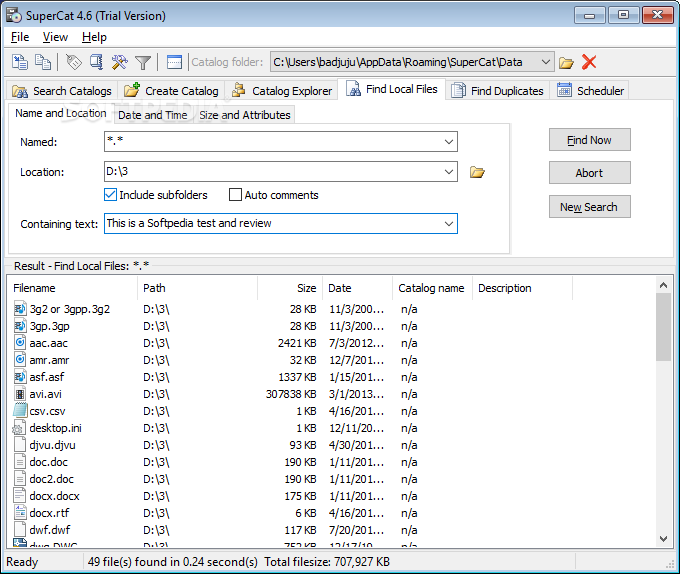Click the icon of docx.docx file
This screenshot has width=680, height=574.
(20, 496)
